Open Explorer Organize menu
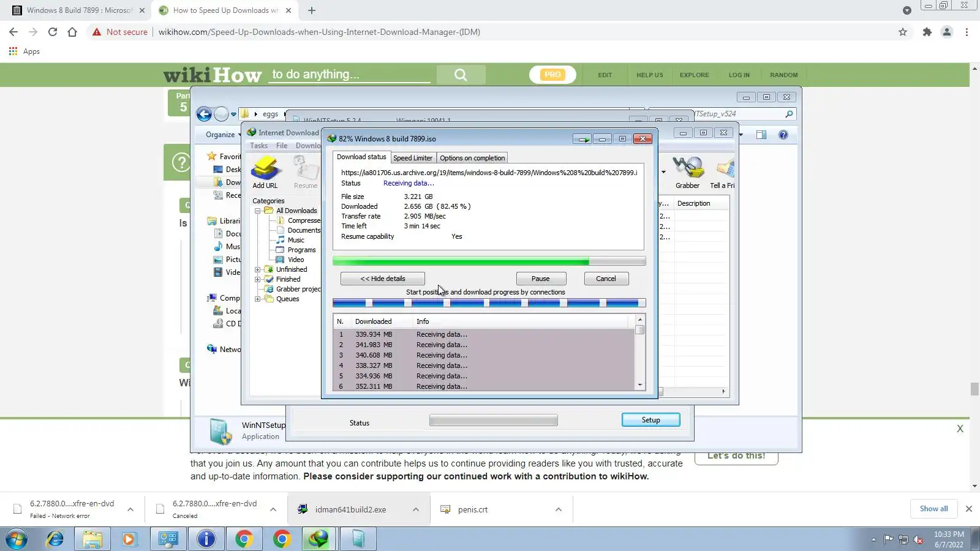Image resolution: width=980 pixels, height=551 pixels. click(x=223, y=135)
